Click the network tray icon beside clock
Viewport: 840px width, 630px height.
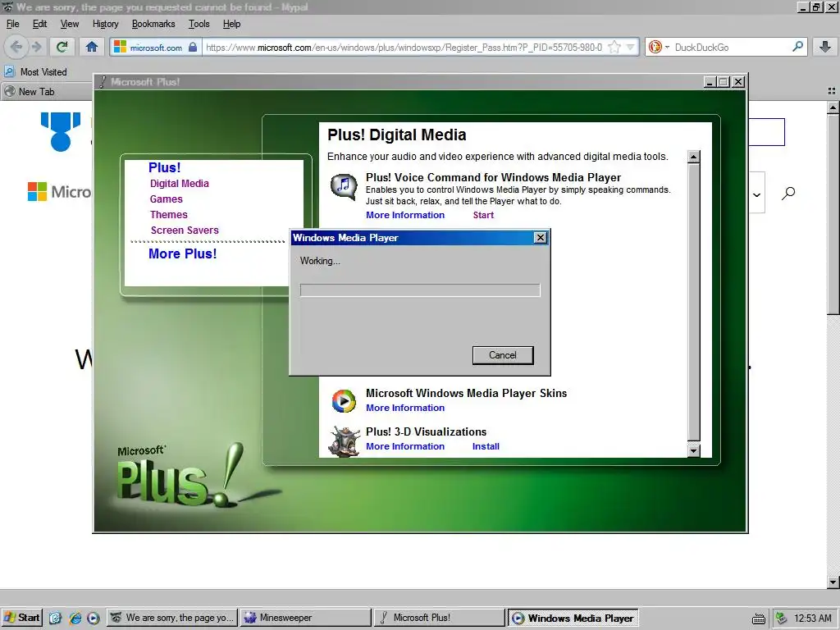coord(781,619)
